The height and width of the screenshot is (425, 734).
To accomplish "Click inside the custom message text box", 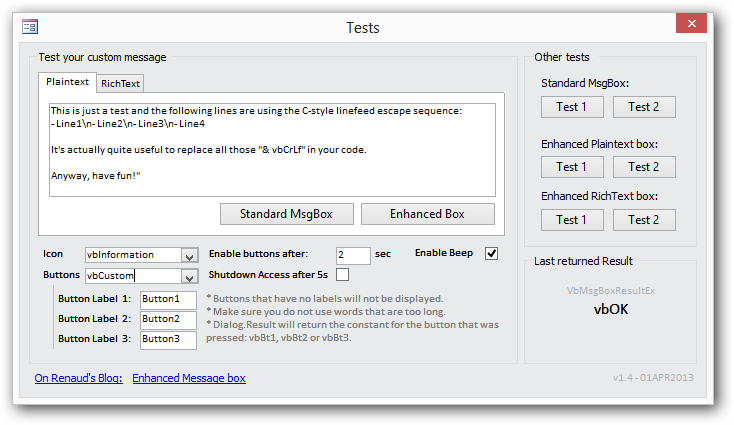I will (272, 150).
